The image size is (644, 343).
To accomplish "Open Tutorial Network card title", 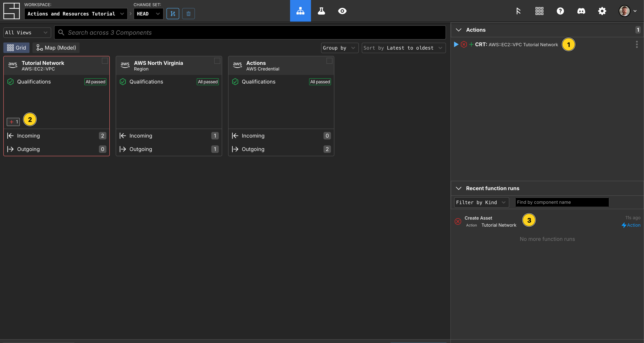I will click(x=43, y=63).
